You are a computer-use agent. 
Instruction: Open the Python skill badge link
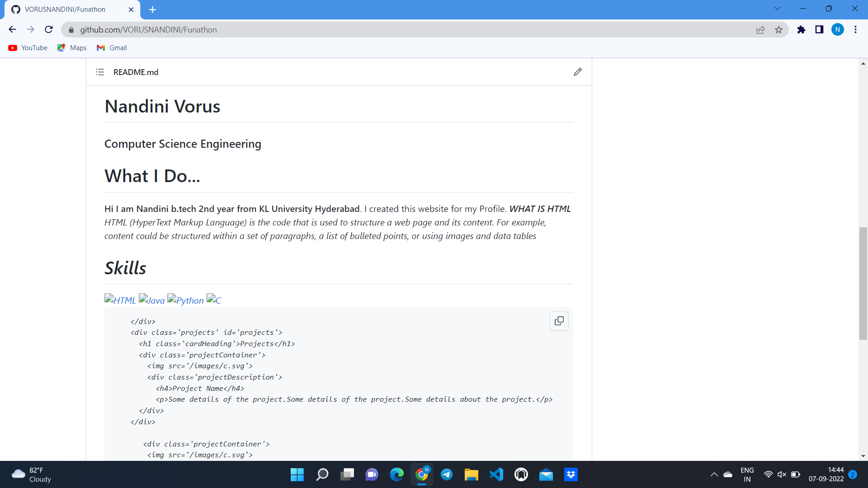[x=185, y=300]
